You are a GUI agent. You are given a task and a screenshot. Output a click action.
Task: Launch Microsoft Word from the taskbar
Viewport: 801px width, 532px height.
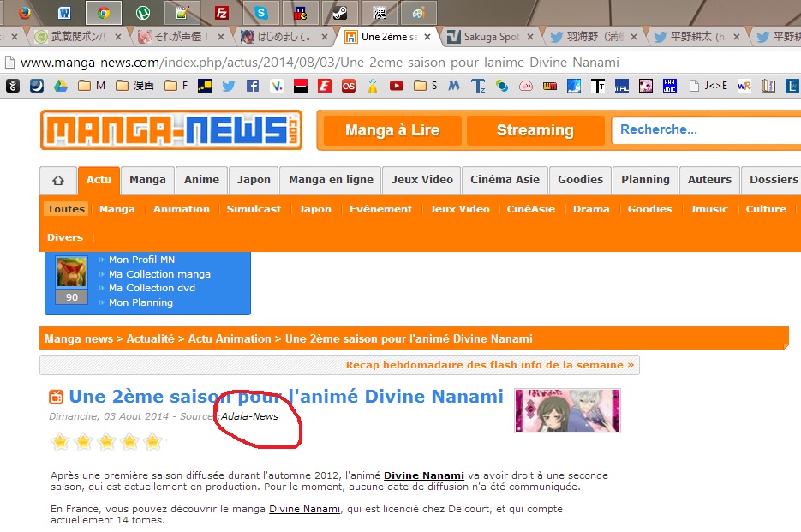(64, 12)
